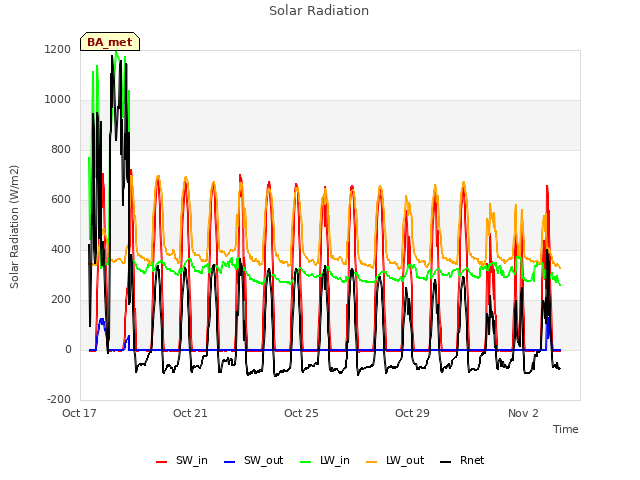640x480 pixels.
Task: Click the 800 y-axis tick label
Action: (61, 149)
